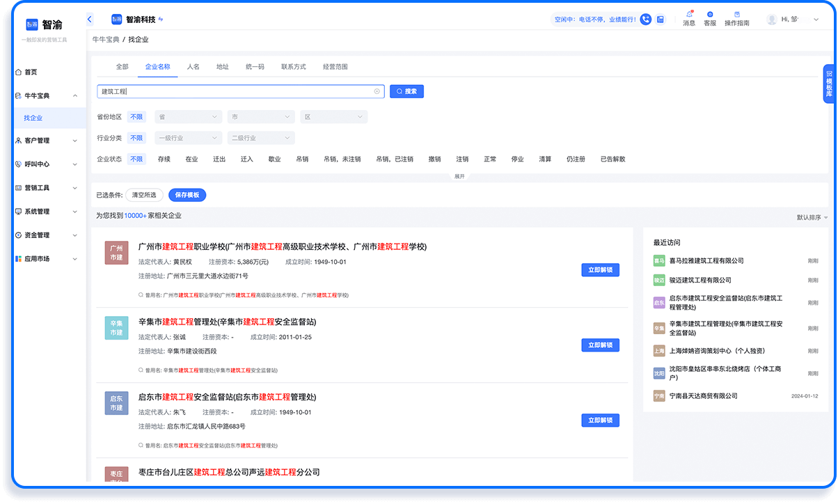The image size is (838, 504).
Task: Click 立即解锁 for 启东市建筑工程安全监督站
Action: [x=600, y=420]
